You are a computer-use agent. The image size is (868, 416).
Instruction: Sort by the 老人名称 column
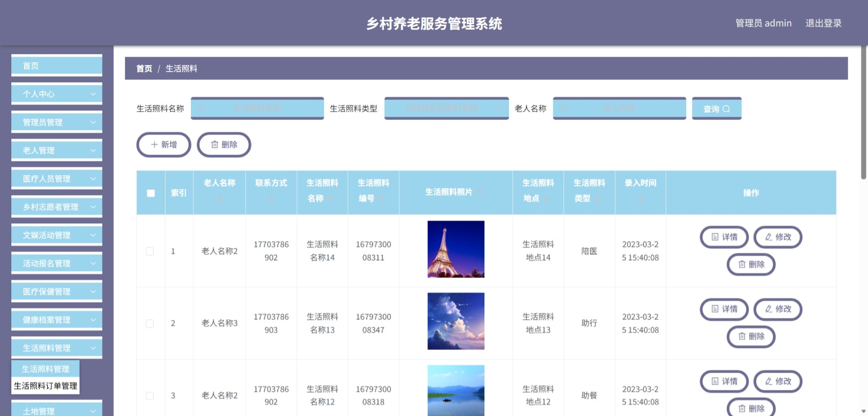click(x=220, y=199)
